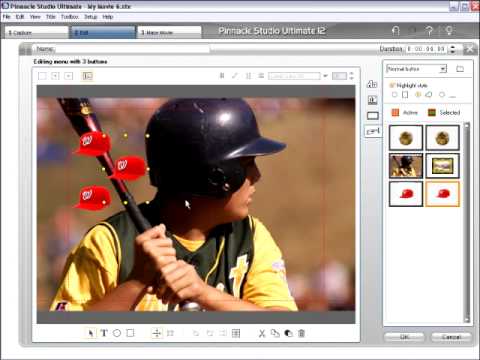480x360 pixels.
Task: Select the Rectangle shape tool
Action: coord(130,333)
